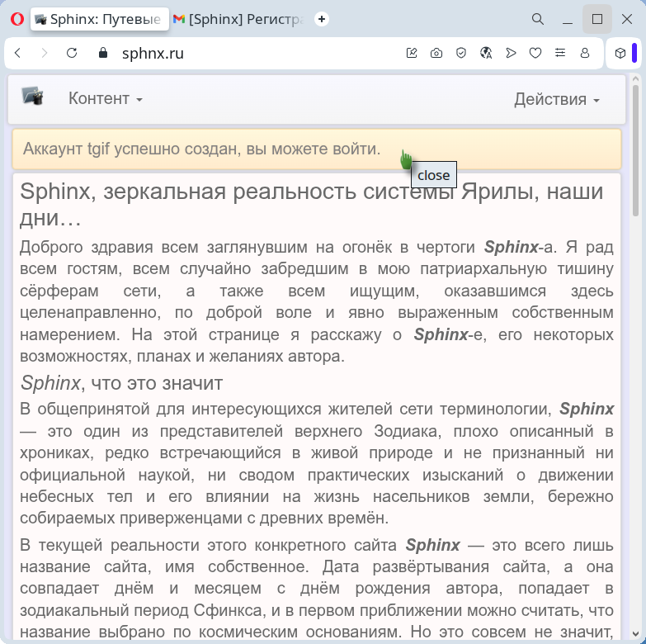Maximize the Opera browser window
This screenshot has height=644, width=646.
597,19
